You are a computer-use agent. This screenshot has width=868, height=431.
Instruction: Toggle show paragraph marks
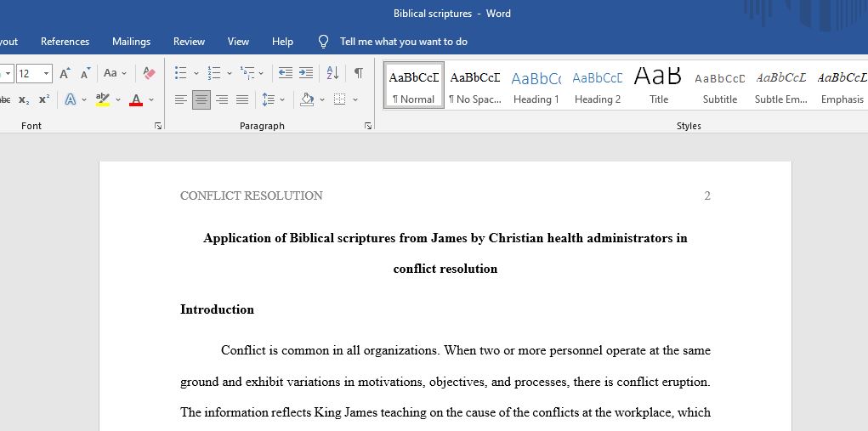tap(359, 73)
